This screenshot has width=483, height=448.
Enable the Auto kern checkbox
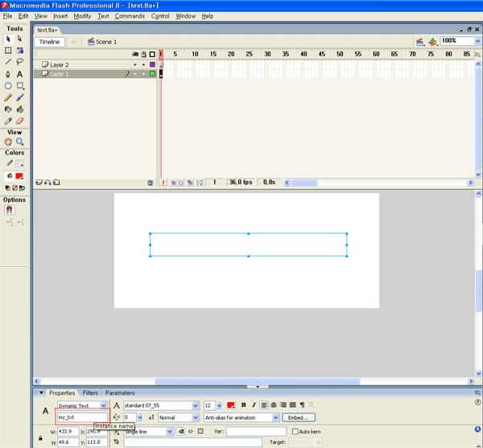(295, 432)
